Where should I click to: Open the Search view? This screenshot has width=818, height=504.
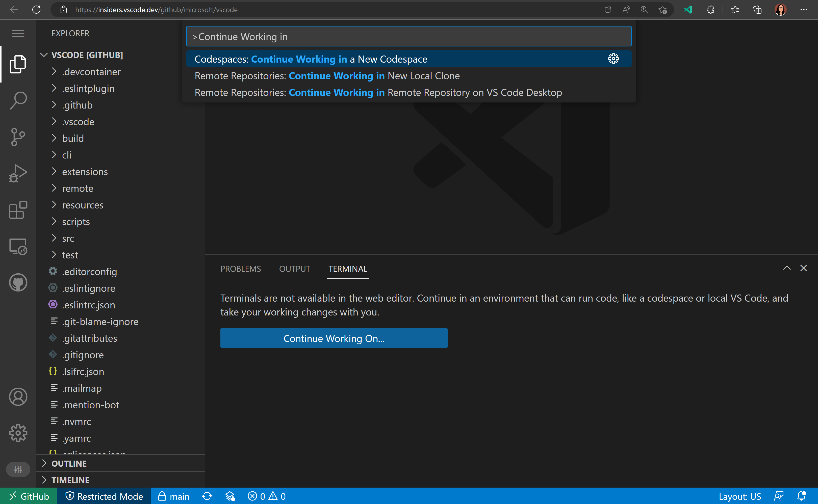(x=18, y=100)
